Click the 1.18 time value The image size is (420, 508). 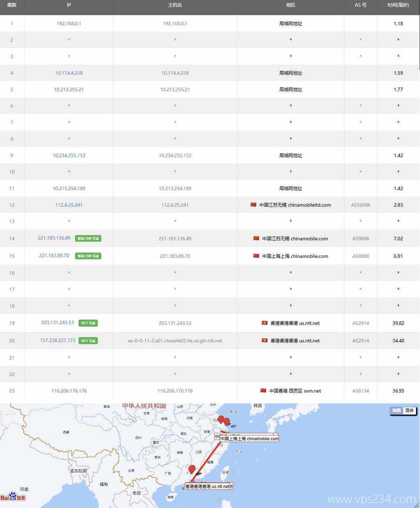(x=398, y=23)
